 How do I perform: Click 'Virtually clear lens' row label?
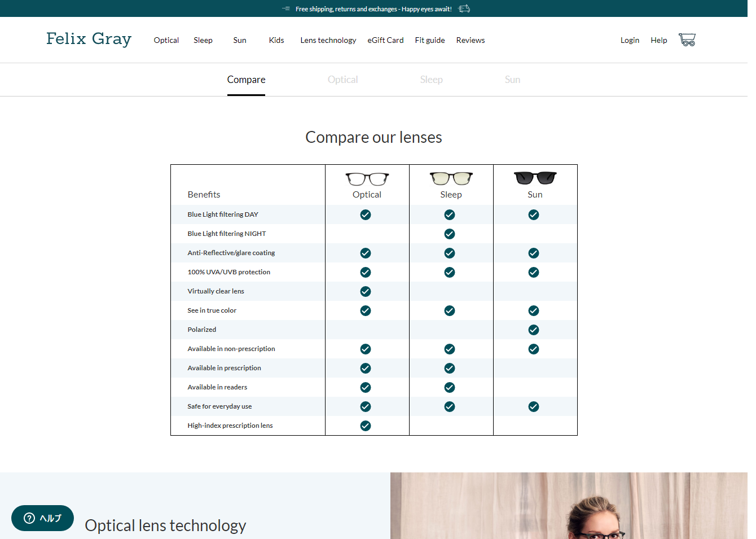click(x=216, y=291)
